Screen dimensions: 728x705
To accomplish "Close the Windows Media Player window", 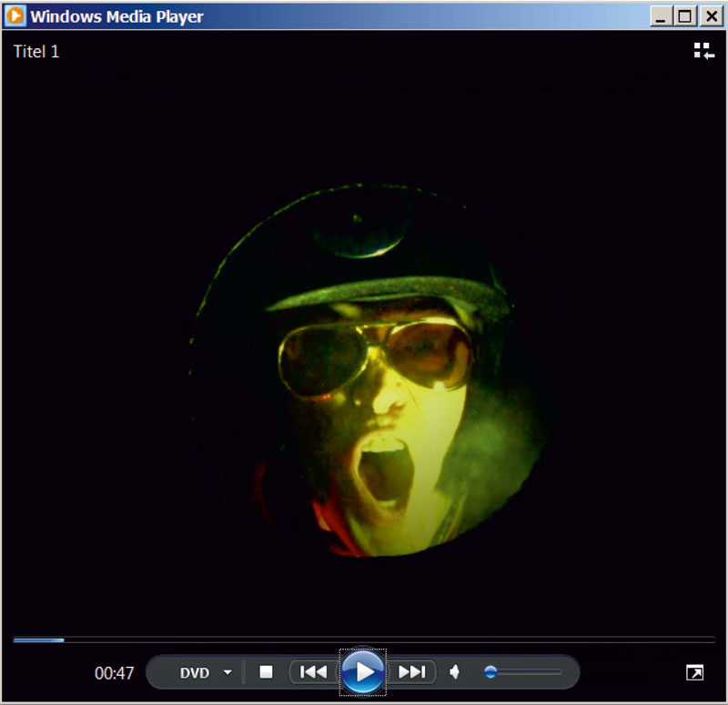I will [x=711, y=16].
